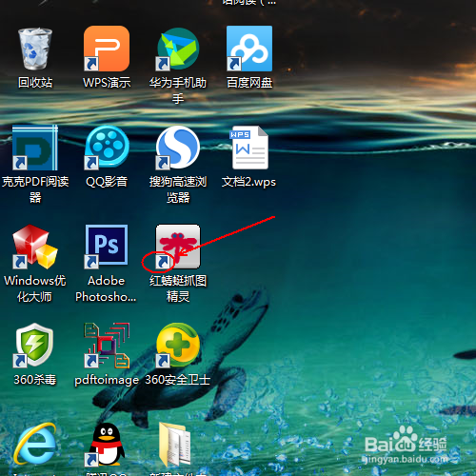The image size is (476, 476).
Task: Launch 360安全卫士 security guard icon
Action: (178, 346)
